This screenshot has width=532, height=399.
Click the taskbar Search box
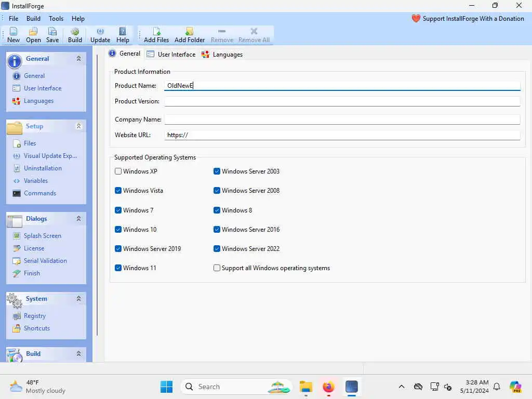pos(236,387)
